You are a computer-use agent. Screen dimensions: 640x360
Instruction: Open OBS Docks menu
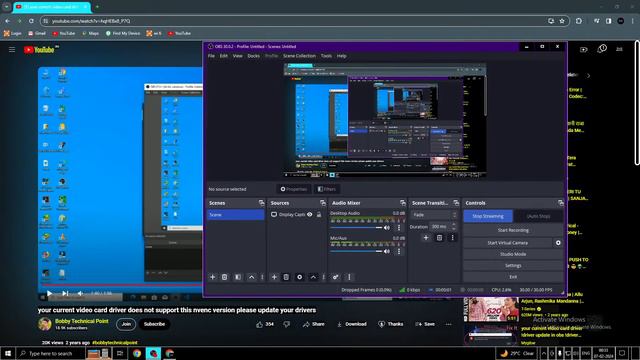[253, 56]
